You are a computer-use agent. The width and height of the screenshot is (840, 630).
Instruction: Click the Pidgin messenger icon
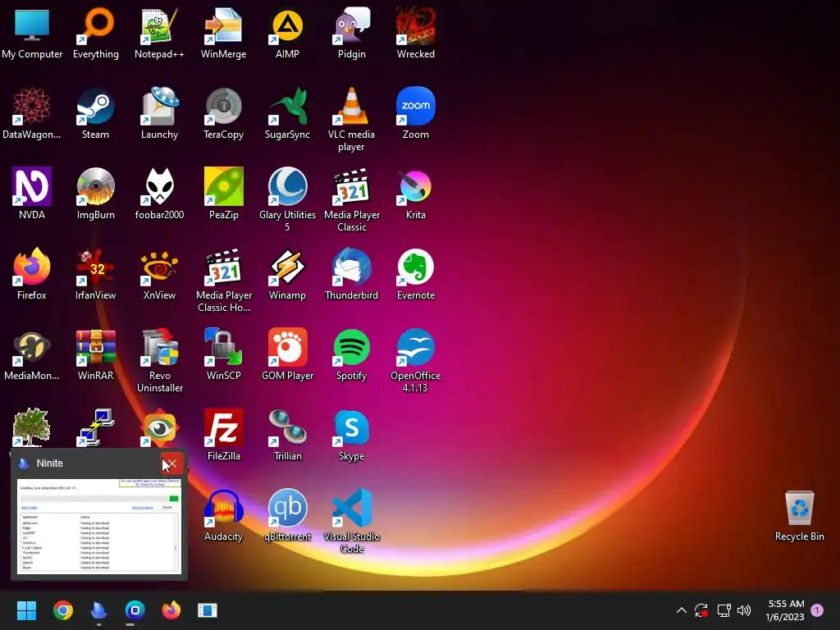coord(351,33)
